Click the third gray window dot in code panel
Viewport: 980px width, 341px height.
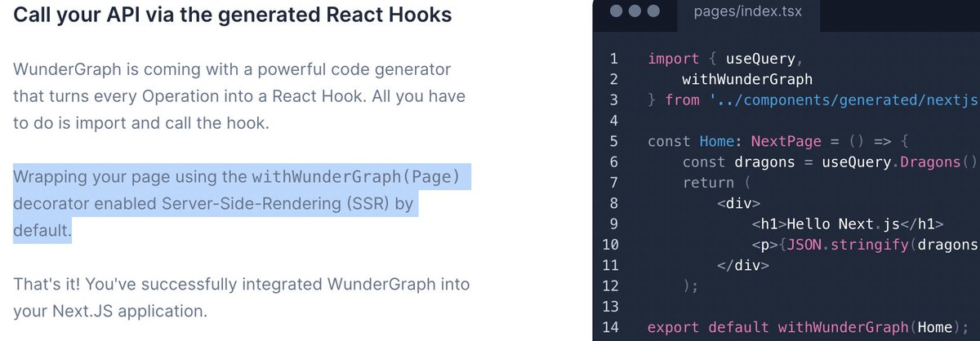[653, 12]
